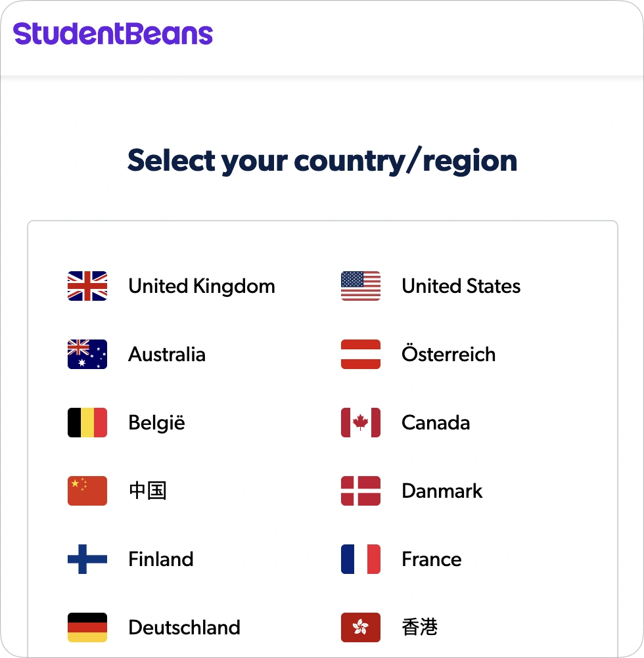
Task: Choose the United States link
Action: click(461, 286)
